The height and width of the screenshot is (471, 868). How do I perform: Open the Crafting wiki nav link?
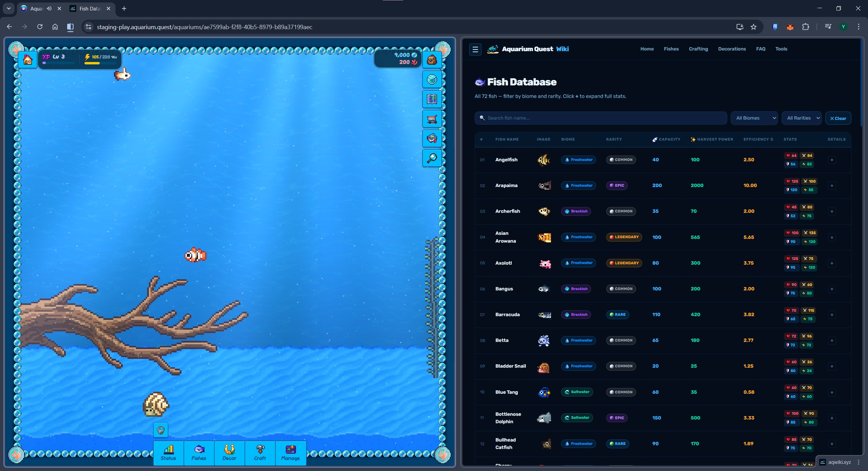[698, 49]
